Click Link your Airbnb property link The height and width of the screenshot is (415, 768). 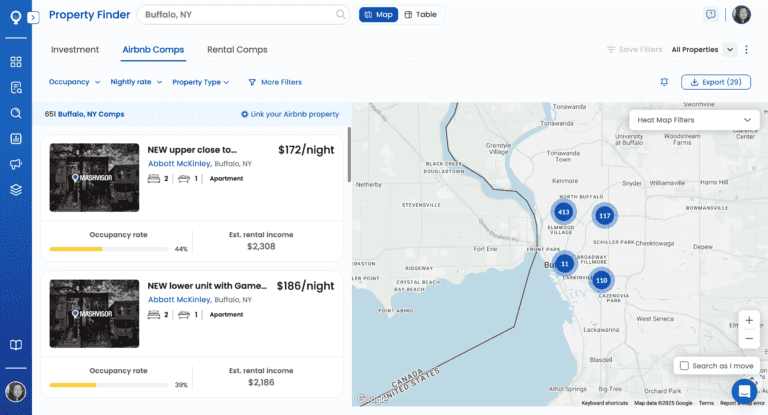(290, 114)
